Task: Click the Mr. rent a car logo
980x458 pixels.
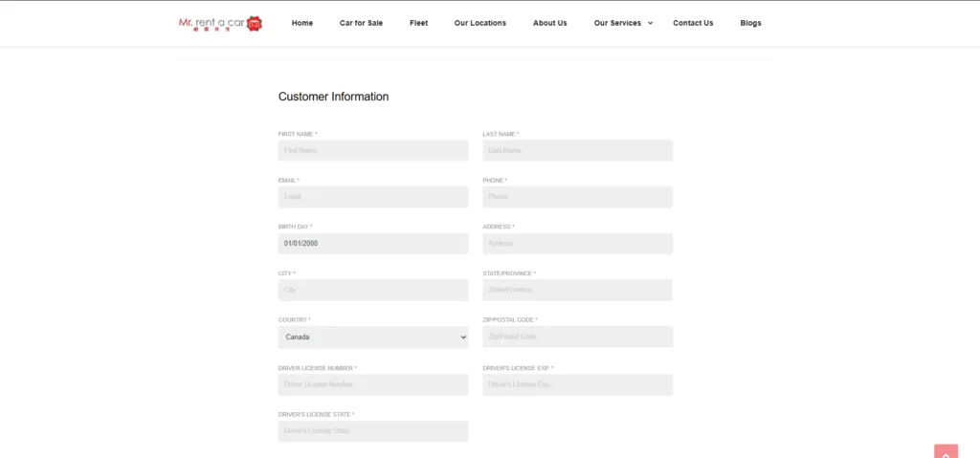Action: tap(221, 24)
